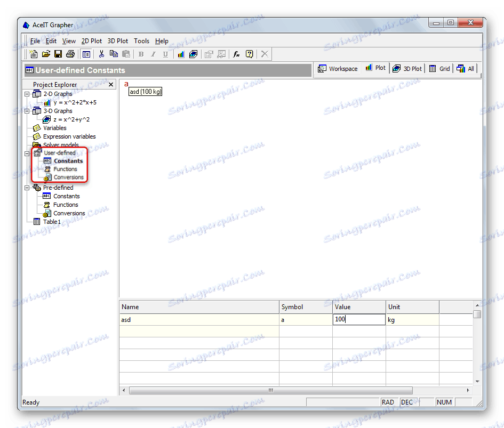Click the Value column header
The width and height of the screenshot is (504, 428).
point(359,307)
